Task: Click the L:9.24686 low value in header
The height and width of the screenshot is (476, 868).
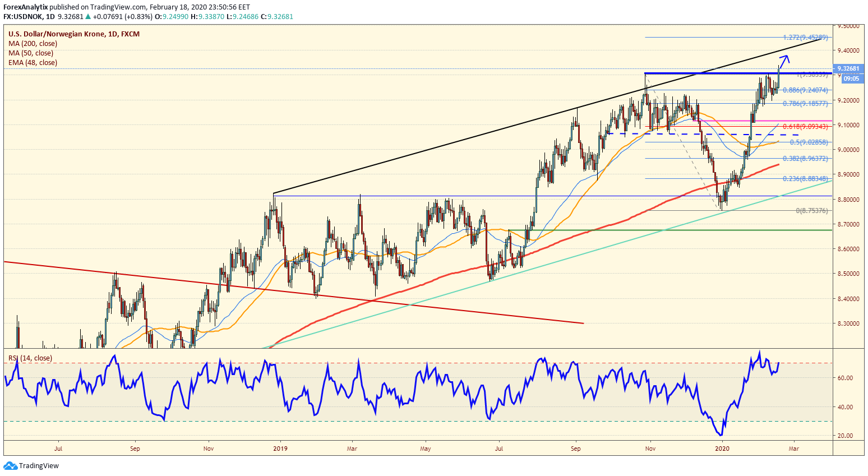Action: (243, 17)
